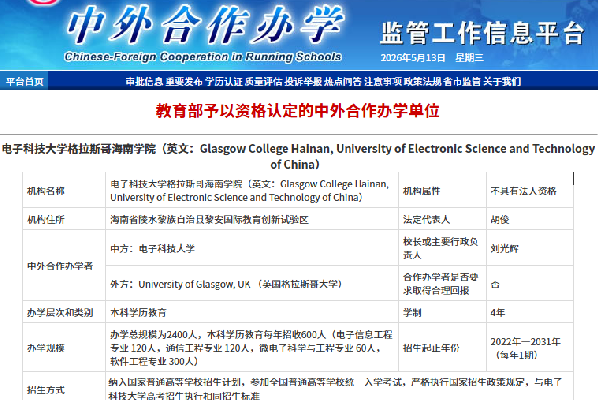
Task: Click the 办学总规模为2400人 description cell
Action: pos(251,348)
